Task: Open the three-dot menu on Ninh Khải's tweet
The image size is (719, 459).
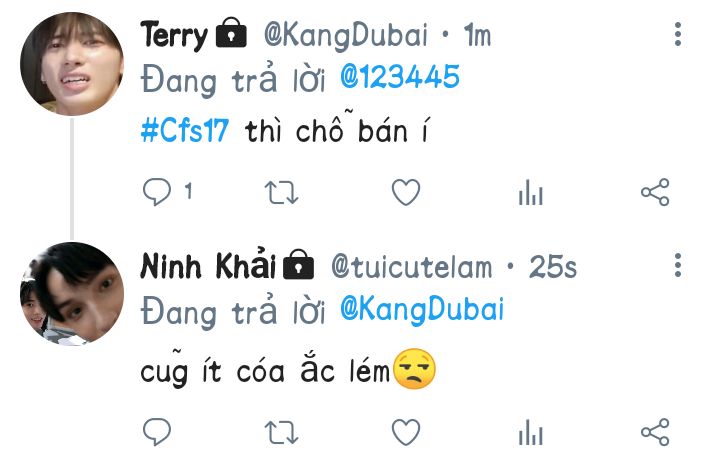Action: tap(678, 265)
